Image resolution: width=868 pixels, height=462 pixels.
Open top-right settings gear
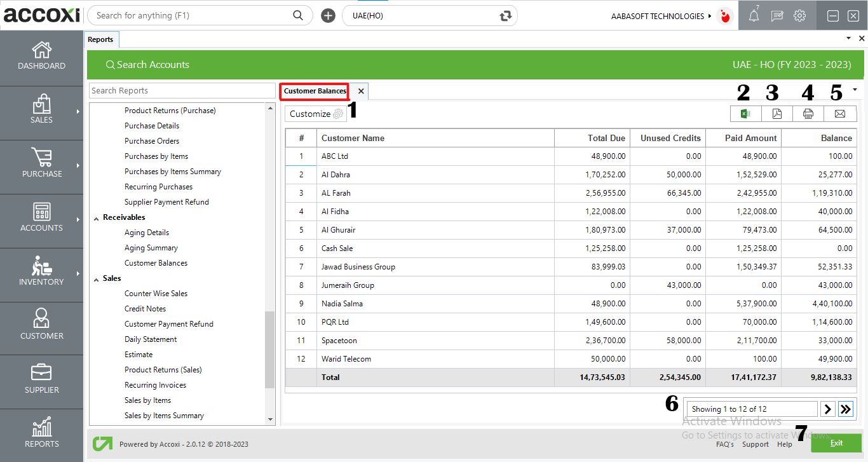pyautogui.click(x=799, y=15)
